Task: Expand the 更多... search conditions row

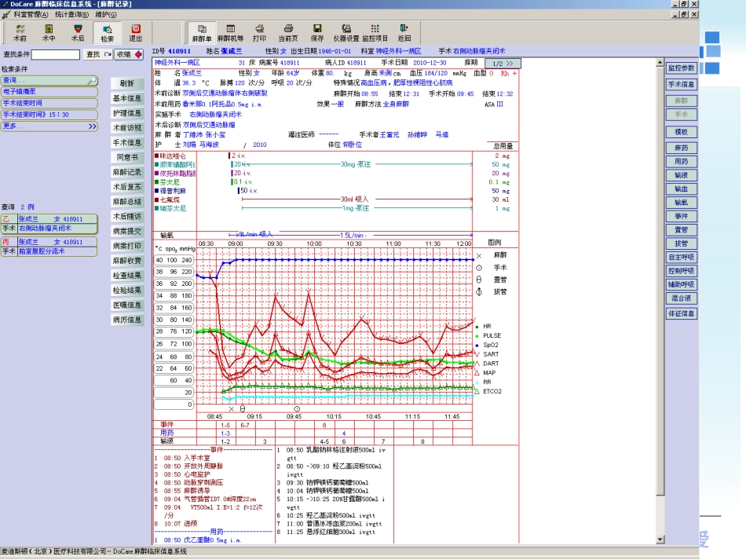Action: coord(49,126)
